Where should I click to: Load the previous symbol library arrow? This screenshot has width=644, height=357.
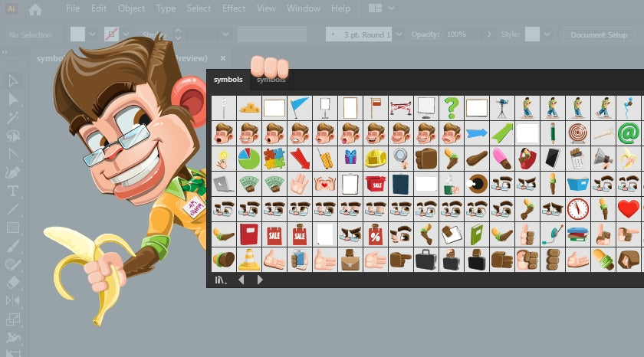[242, 280]
